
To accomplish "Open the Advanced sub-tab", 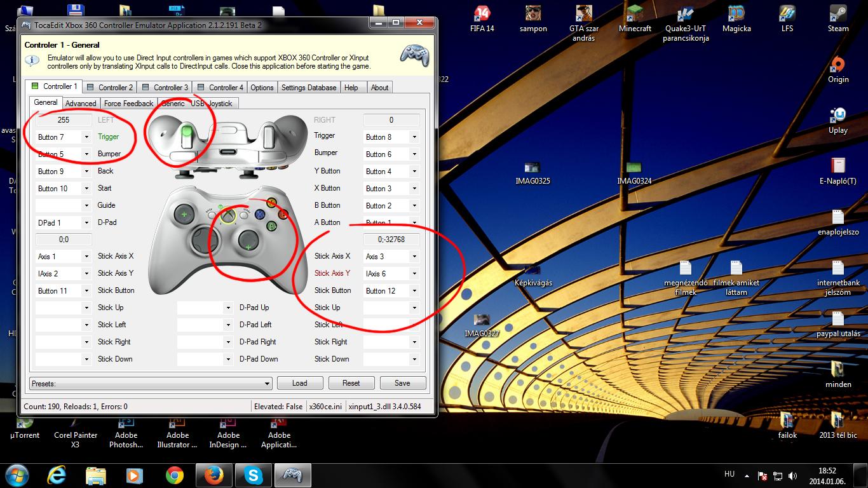I will coord(81,103).
